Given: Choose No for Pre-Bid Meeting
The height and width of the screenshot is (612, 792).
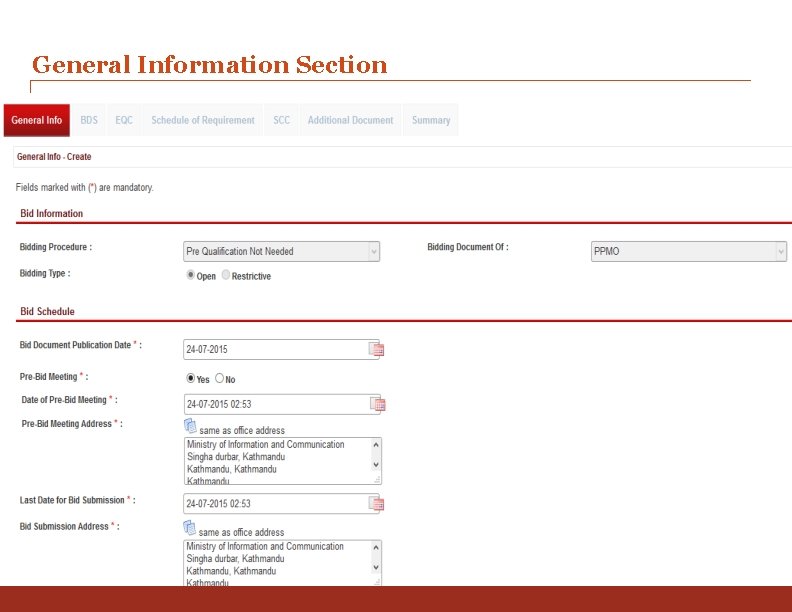Looking at the screenshot, I should click(x=219, y=378).
